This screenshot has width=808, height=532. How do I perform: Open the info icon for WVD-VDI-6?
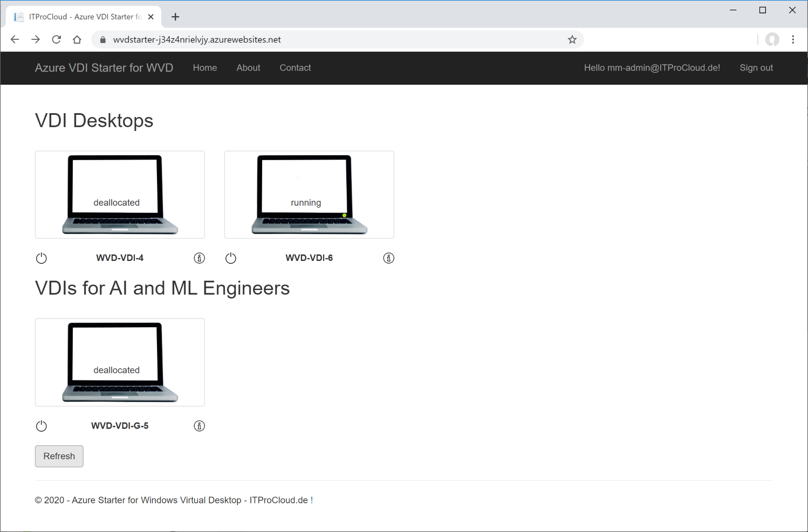[389, 258]
